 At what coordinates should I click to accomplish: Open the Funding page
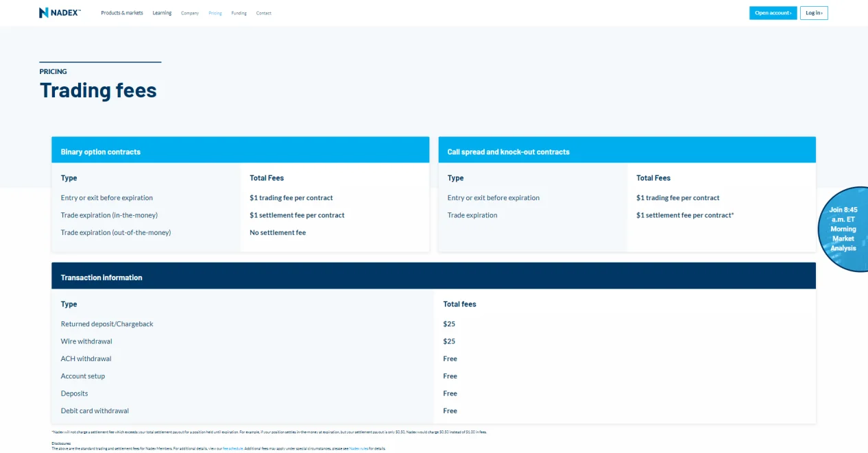click(x=239, y=13)
